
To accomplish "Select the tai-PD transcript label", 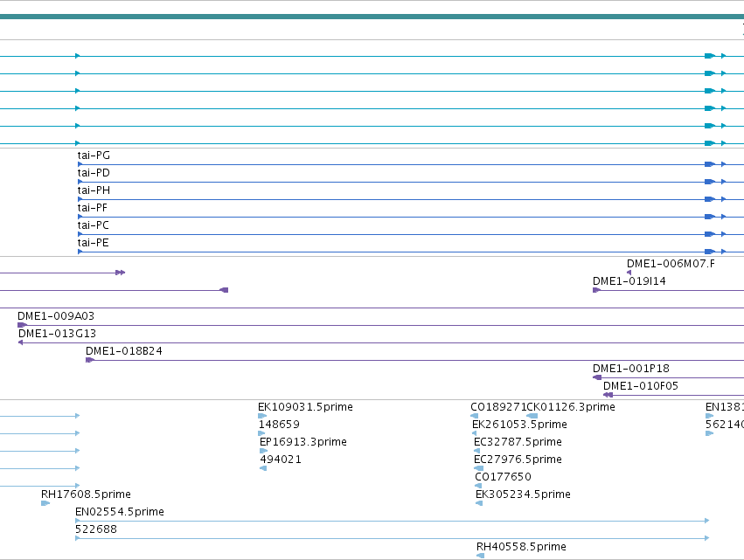I will [94, 173].
